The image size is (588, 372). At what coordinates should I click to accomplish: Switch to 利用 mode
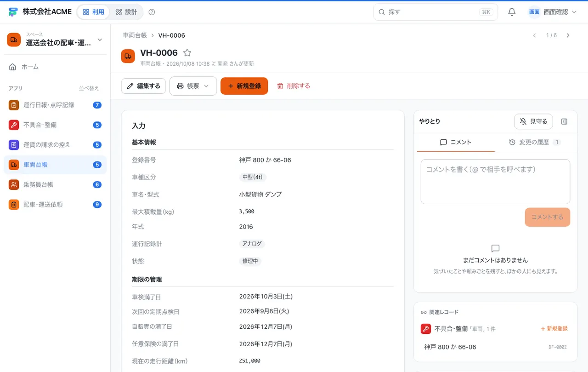(94, 12)
